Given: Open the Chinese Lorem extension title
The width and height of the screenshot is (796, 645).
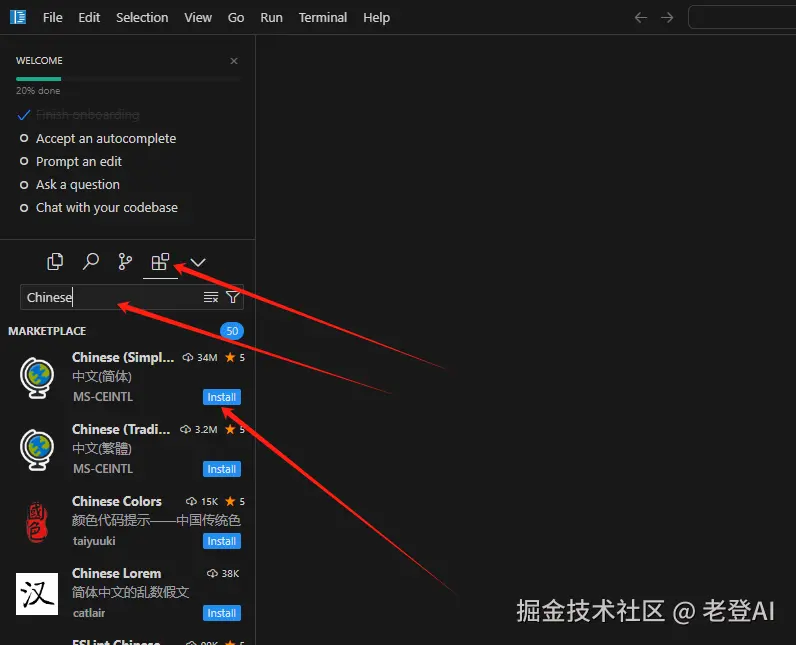Looking at the screenshot, I should pos(117,573).
